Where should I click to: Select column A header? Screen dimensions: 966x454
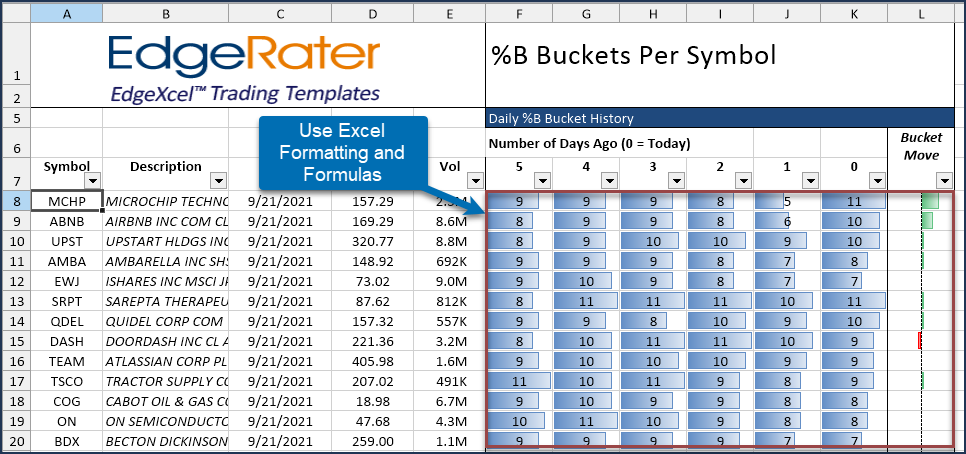click(x=67, y=14)
